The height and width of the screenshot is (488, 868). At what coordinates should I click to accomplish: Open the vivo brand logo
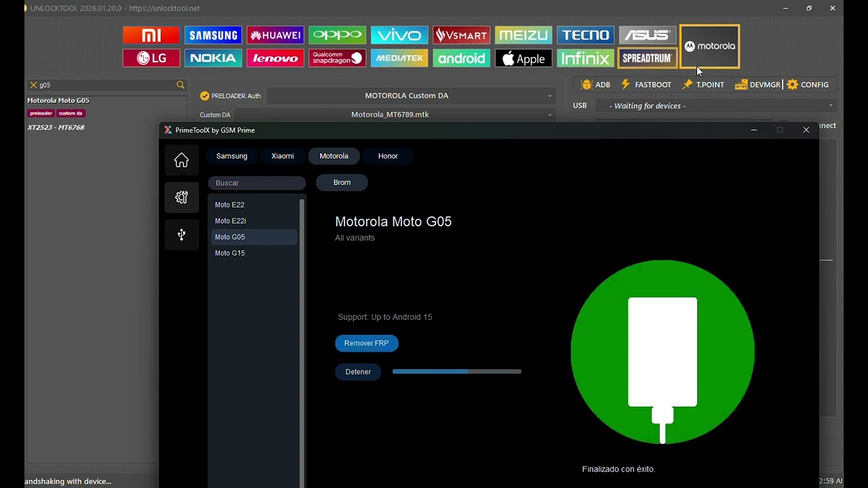pos(399,35)
